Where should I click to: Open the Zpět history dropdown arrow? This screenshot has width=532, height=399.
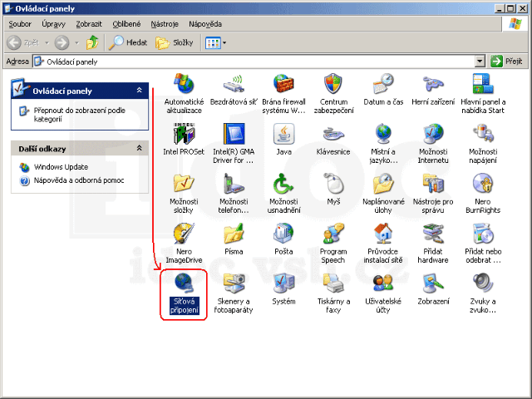click(x=47, y=42)
